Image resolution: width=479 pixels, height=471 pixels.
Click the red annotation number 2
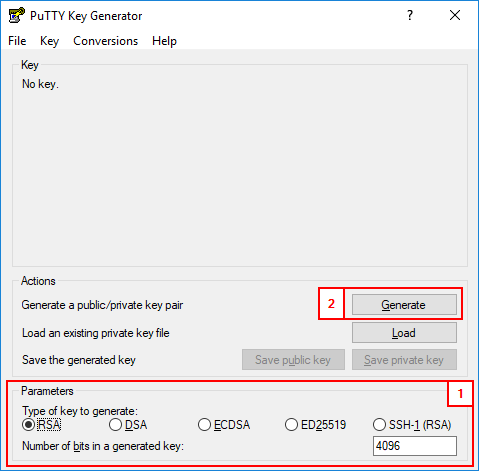point(331,304)
